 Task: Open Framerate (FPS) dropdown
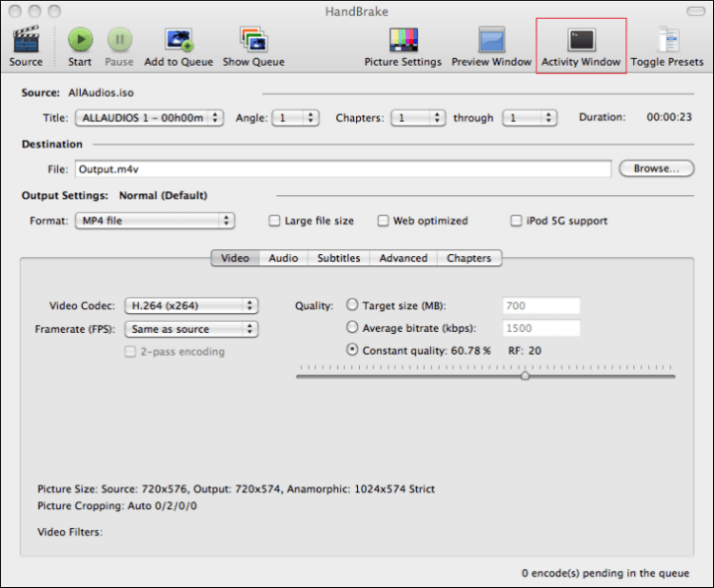(191, 329)
